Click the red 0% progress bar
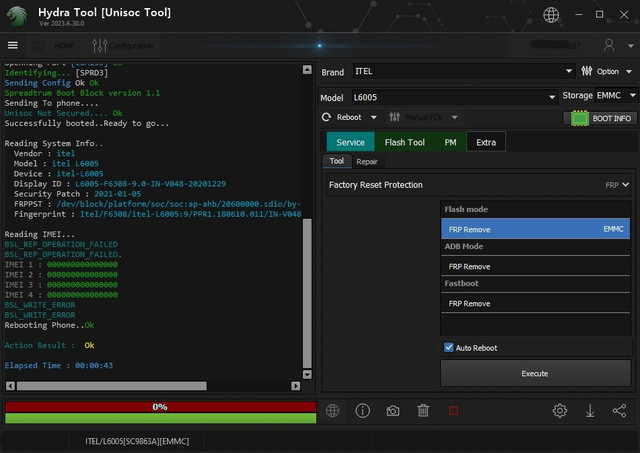 [x=160, y=407]
